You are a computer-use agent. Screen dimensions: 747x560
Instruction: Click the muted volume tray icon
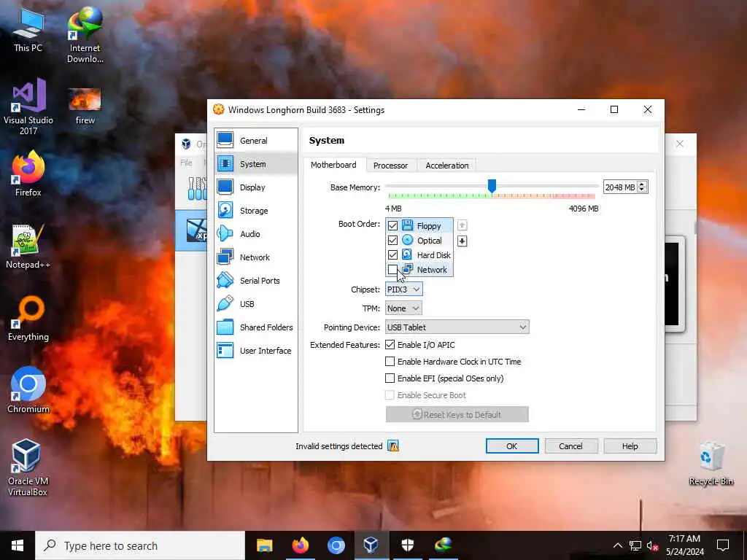[x=653, y=545]
